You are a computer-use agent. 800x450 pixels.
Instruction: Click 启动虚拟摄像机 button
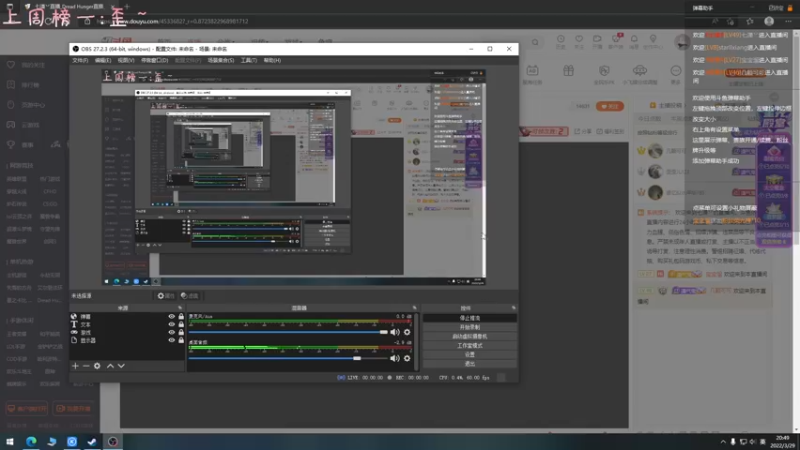469,336
